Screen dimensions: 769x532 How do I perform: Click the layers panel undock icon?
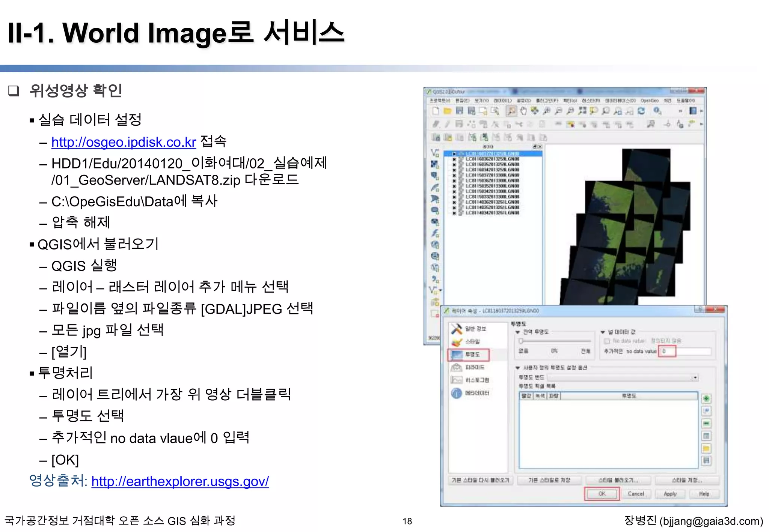(x=535, y=146)
